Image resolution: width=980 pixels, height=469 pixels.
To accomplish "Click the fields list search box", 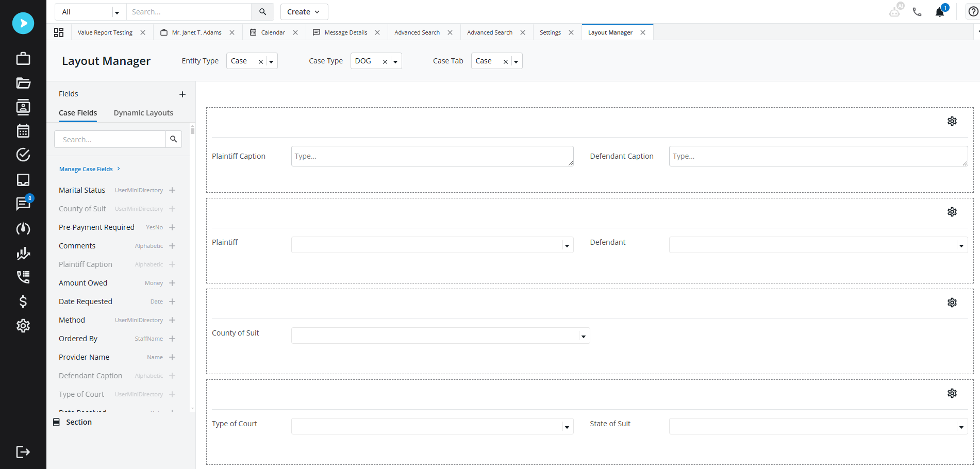I will 110,139.
